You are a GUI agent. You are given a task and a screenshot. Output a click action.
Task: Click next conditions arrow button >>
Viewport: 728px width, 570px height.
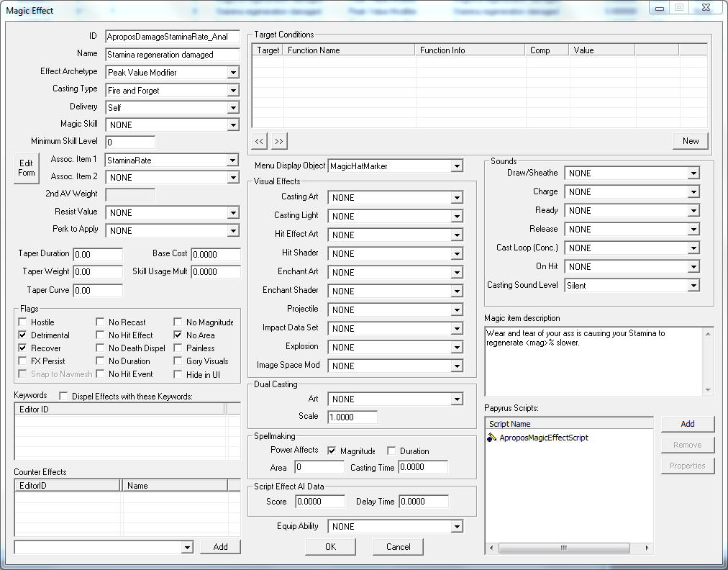279,141
